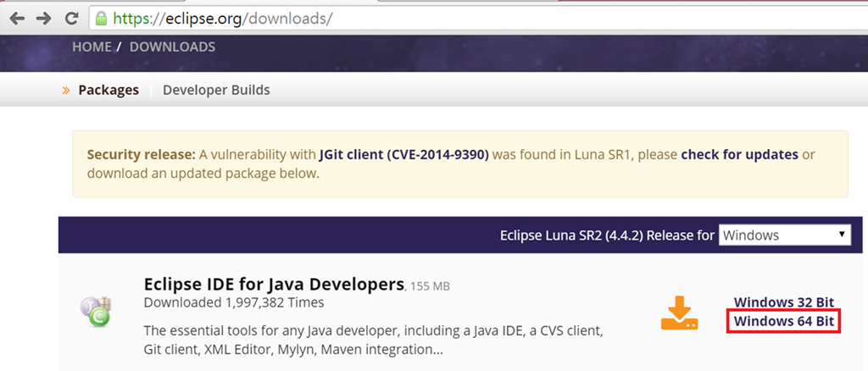Reload the Eclipse downloads page
This screenshot has width=868, height=371.
point(72,17)
